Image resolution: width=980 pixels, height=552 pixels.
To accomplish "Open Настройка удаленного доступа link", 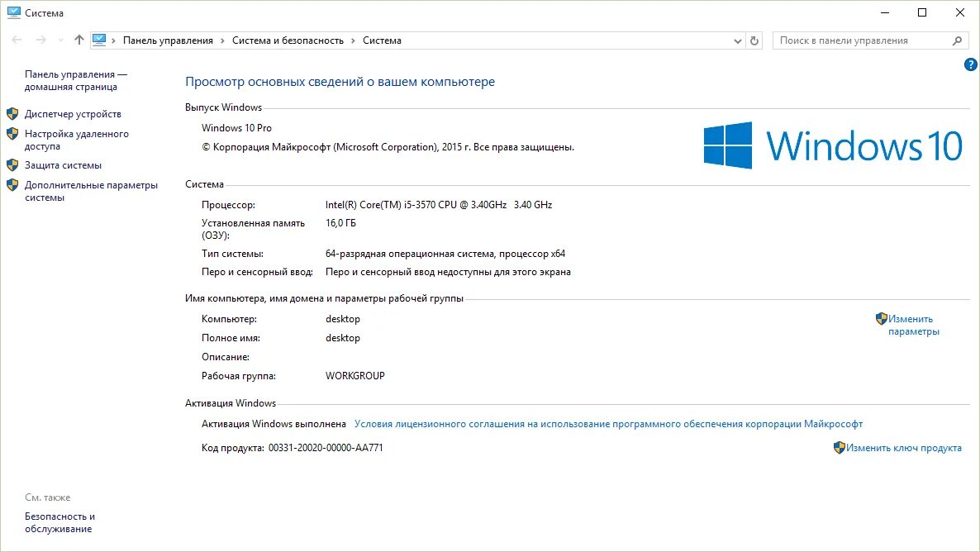I will 76,140.
